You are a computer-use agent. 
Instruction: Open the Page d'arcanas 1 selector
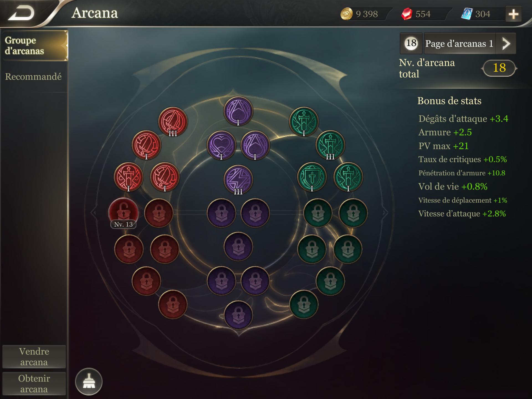coord(459,44)
